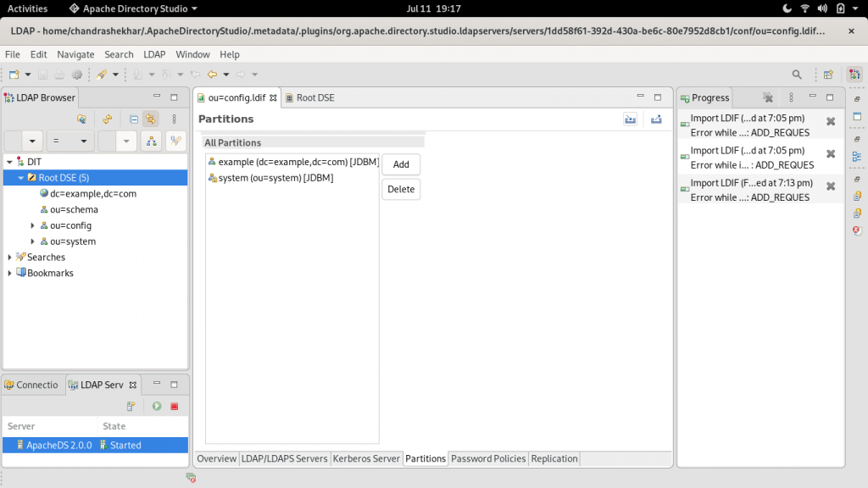Click the Delete partition button

[401, 189]
